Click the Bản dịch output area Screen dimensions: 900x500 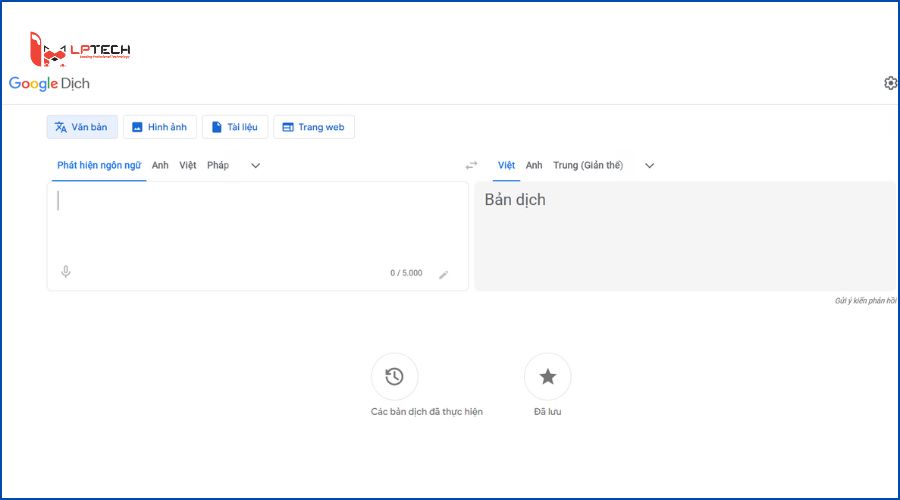[x=685, y=236]
